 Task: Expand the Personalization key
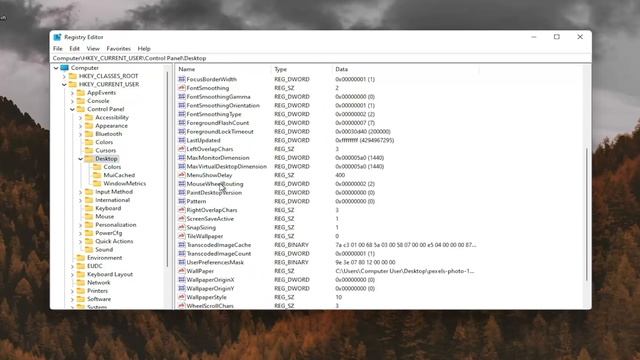point(80,225)
